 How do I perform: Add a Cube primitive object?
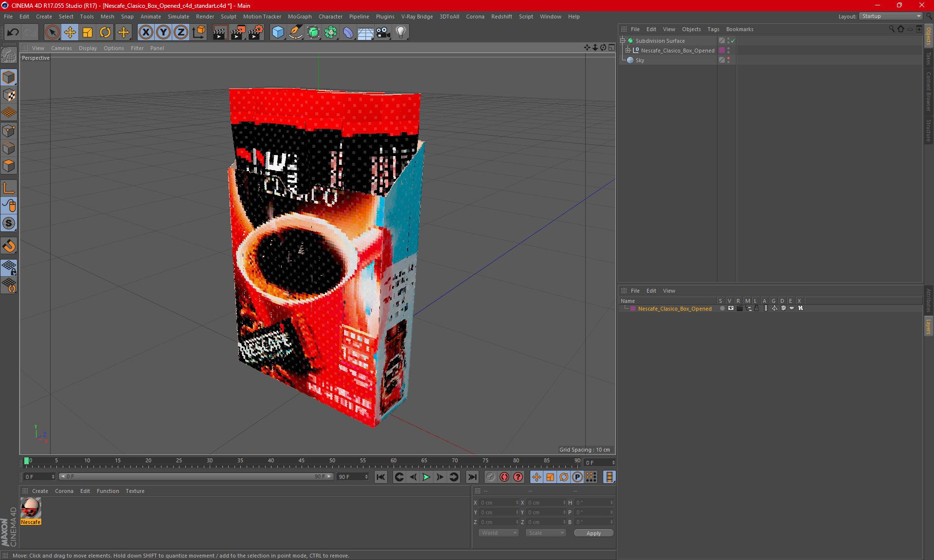(x=278, y=32)
